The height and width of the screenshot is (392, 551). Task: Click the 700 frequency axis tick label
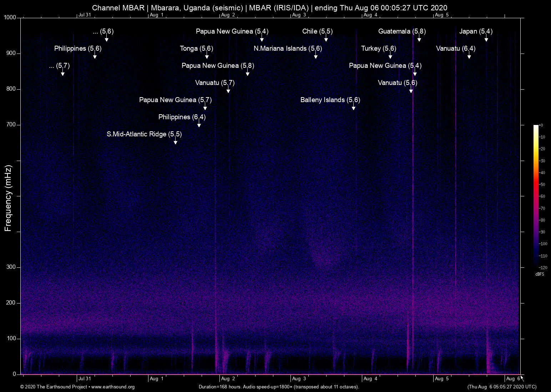[x=11, y=125]
